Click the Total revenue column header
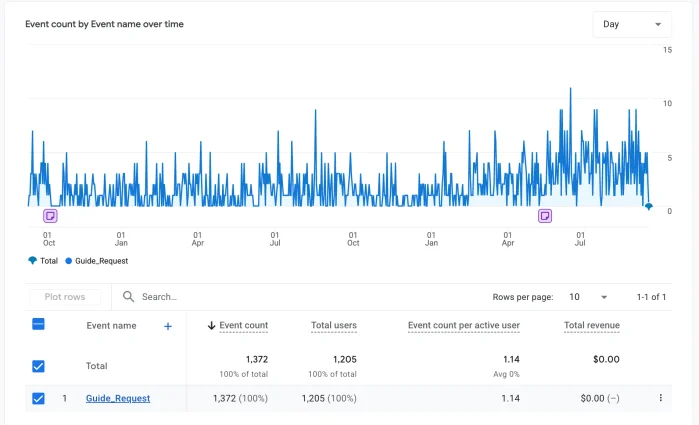699x425 pixels. point(592,326)
